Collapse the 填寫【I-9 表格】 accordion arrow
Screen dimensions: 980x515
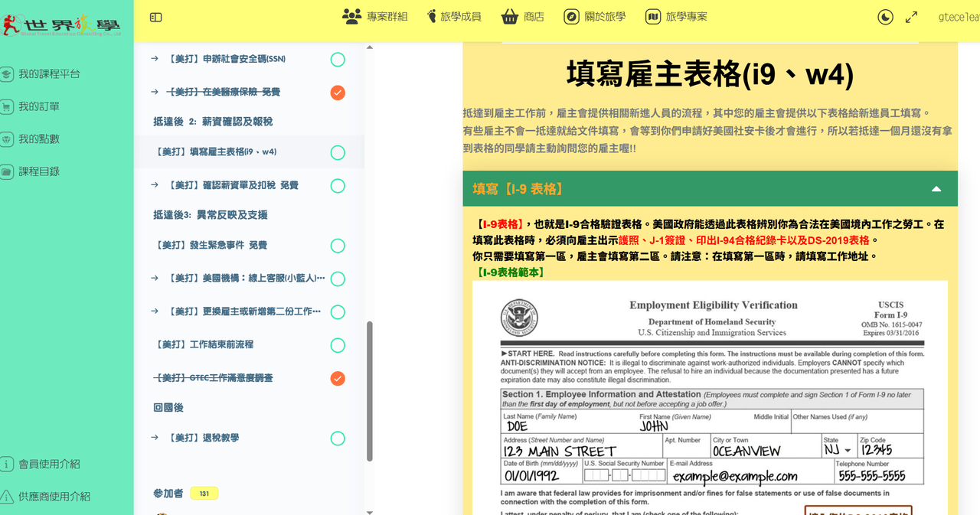[x=936, y=189]
